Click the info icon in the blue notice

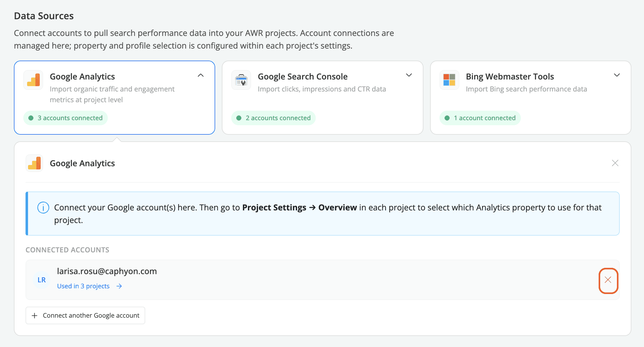tap(43, 208)
